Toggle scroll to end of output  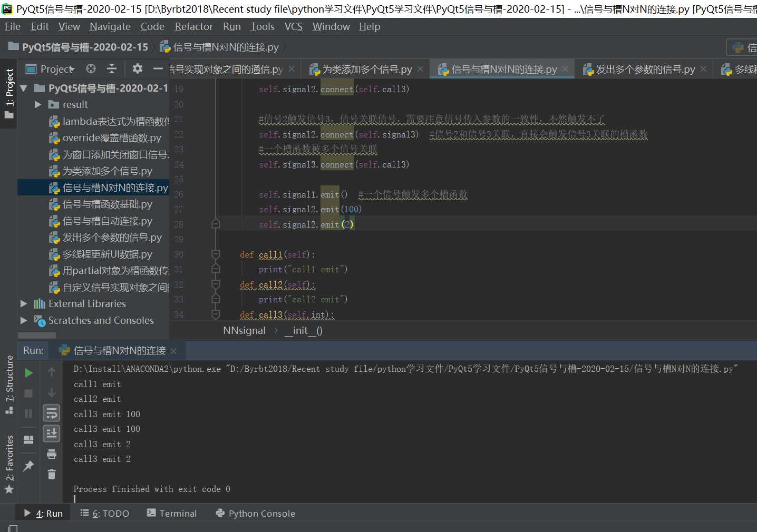(x=52, y=434)
